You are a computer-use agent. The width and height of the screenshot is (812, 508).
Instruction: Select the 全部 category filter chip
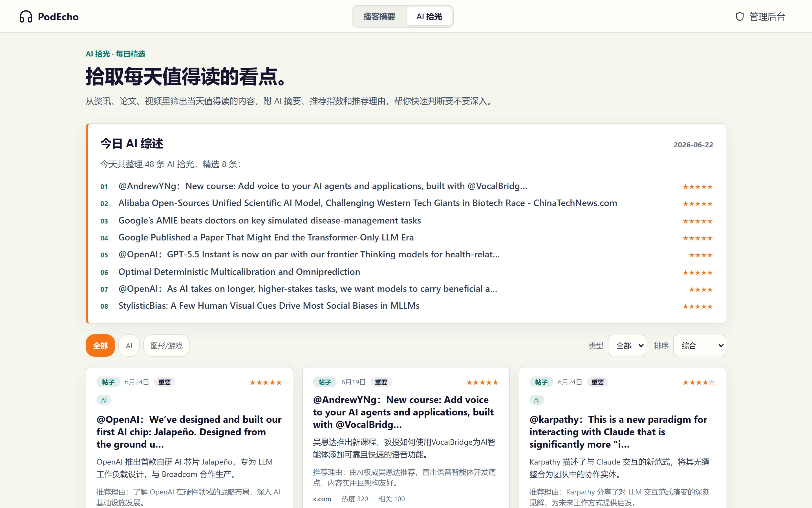100,345
